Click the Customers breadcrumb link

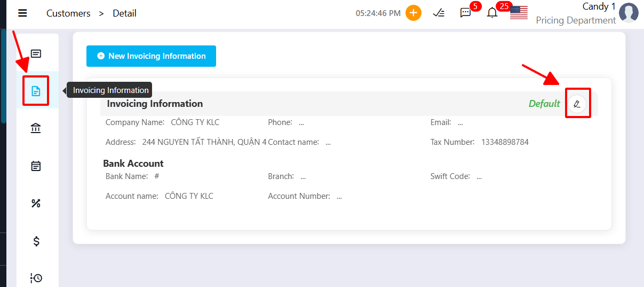[68, 13]
